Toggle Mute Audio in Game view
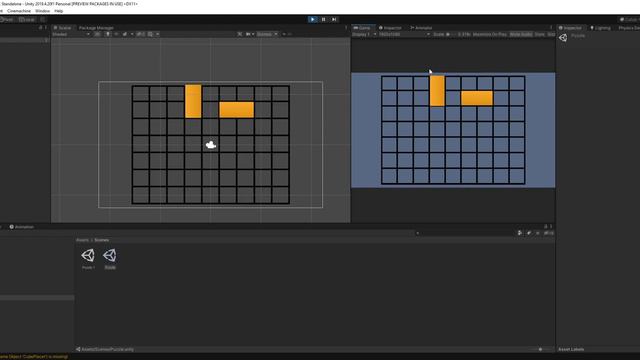Screen dimensions: 640x360 (x=521, y=34)
